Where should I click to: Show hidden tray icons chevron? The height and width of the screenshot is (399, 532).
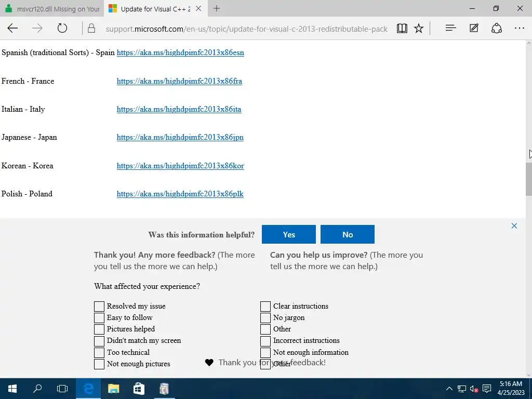click(449, 389)
